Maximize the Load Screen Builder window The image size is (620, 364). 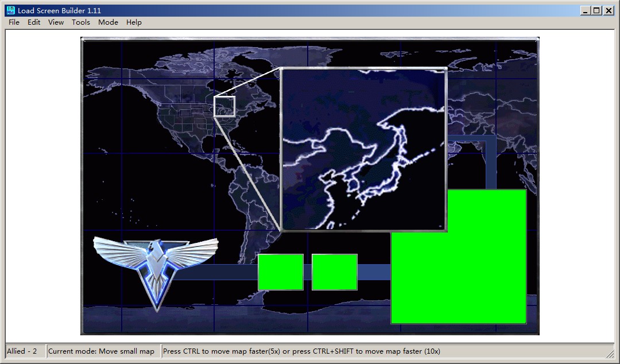coord(596,11)
